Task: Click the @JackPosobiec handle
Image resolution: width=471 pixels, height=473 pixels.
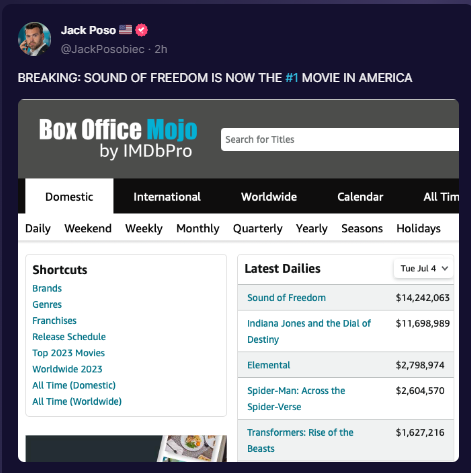Action: click(x=103, y=49)
